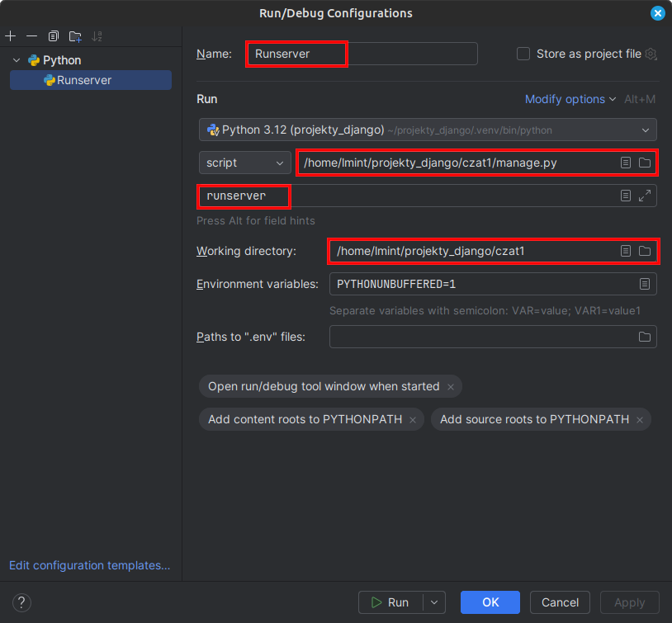Enable Store as project file checkbox
672x623 pixels.
point(523,54)
